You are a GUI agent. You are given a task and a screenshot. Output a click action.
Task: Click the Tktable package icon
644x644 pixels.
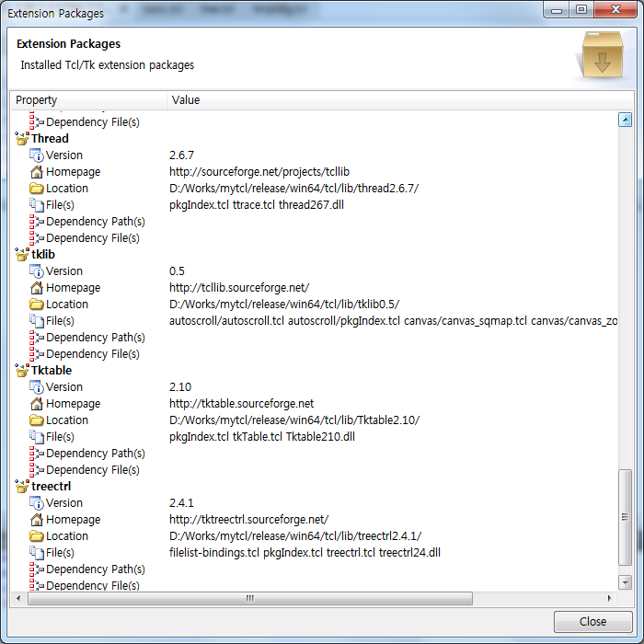tap(22, 370)
